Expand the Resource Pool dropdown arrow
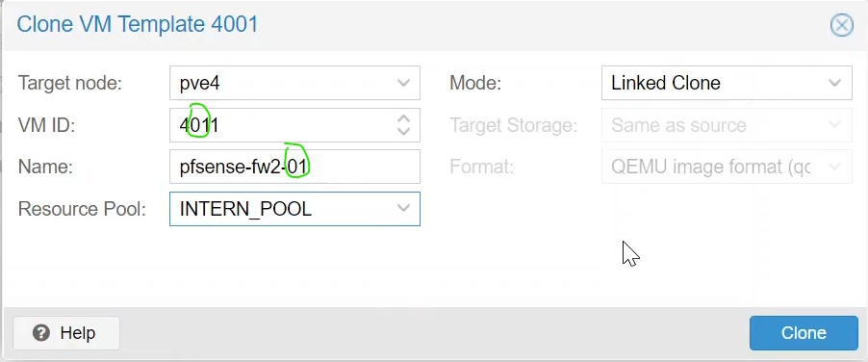868x362 pixels. coord(403,209)
